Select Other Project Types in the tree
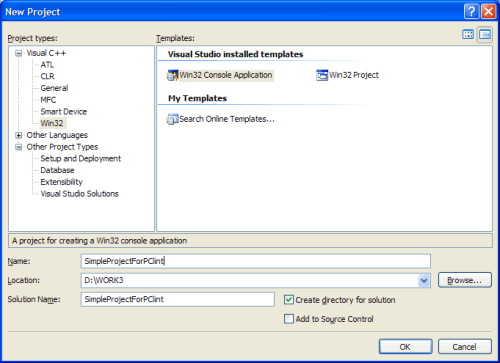The image size is (500, 363). pyautogui.click(x=62, y=147)
